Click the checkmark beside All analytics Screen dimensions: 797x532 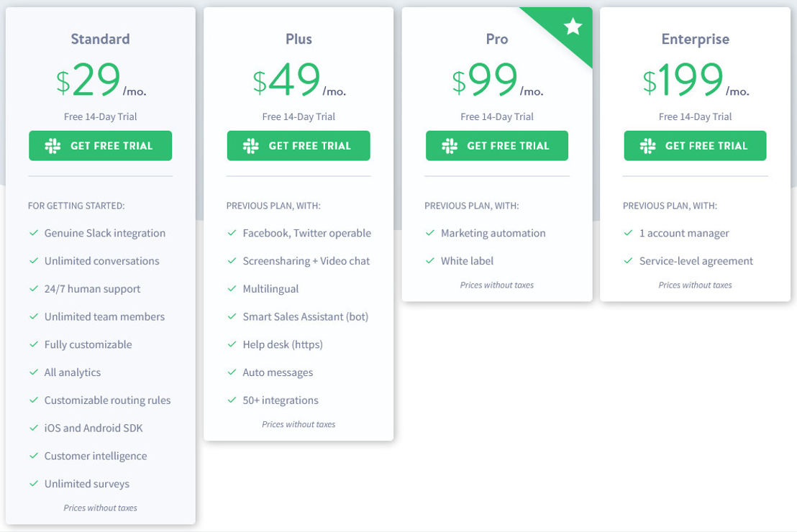(34, 372)
